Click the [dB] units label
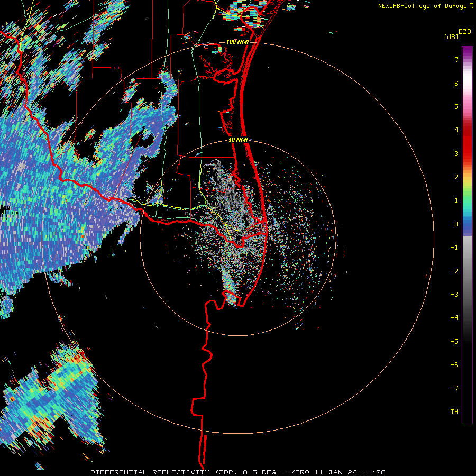 click(x=451, y=36)
